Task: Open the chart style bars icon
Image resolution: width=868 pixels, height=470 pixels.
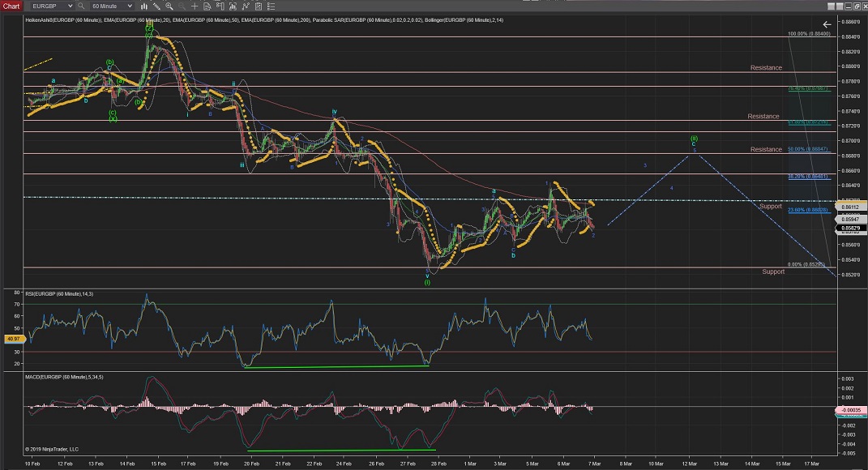Action: click(146, 6)
